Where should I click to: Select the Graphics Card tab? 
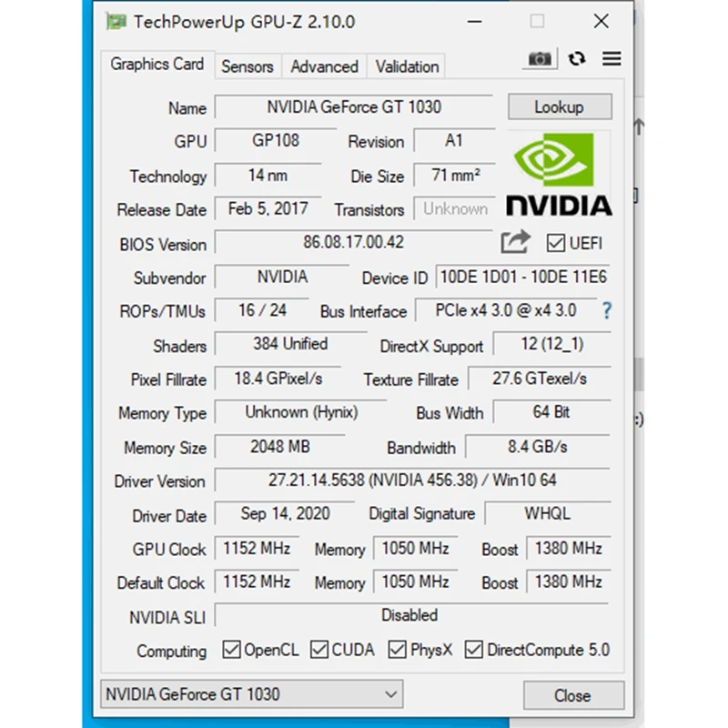pyautogui.click(x=157, y=64)
